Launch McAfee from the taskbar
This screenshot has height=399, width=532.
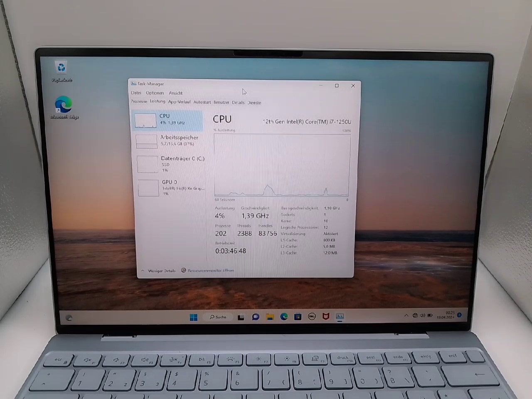326,317
